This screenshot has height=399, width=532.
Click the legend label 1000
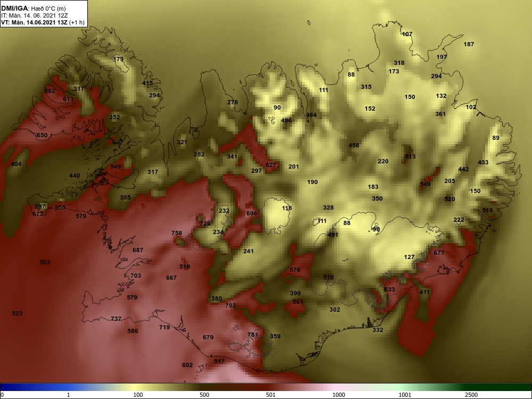[x=339, y=395]
